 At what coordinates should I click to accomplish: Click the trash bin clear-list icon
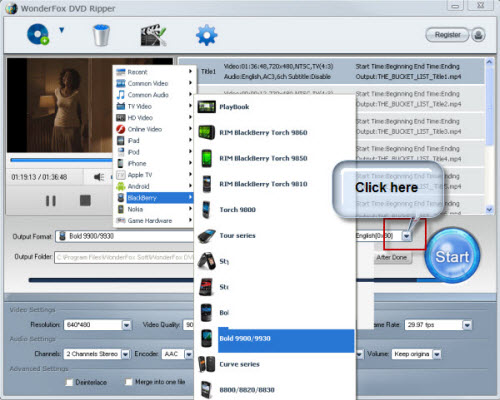point(101,35)
